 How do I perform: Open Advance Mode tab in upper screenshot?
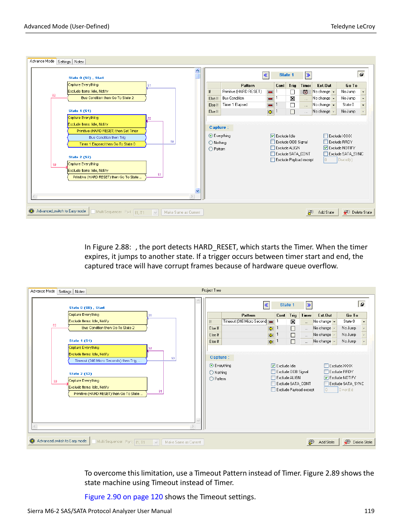[x=42, y=61]
